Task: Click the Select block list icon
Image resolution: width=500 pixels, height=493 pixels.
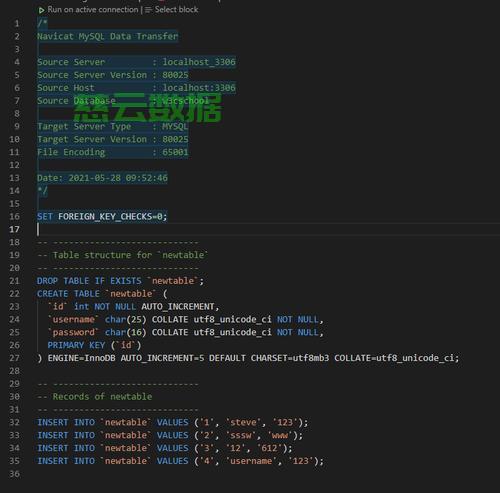Action: click(149, 10)
